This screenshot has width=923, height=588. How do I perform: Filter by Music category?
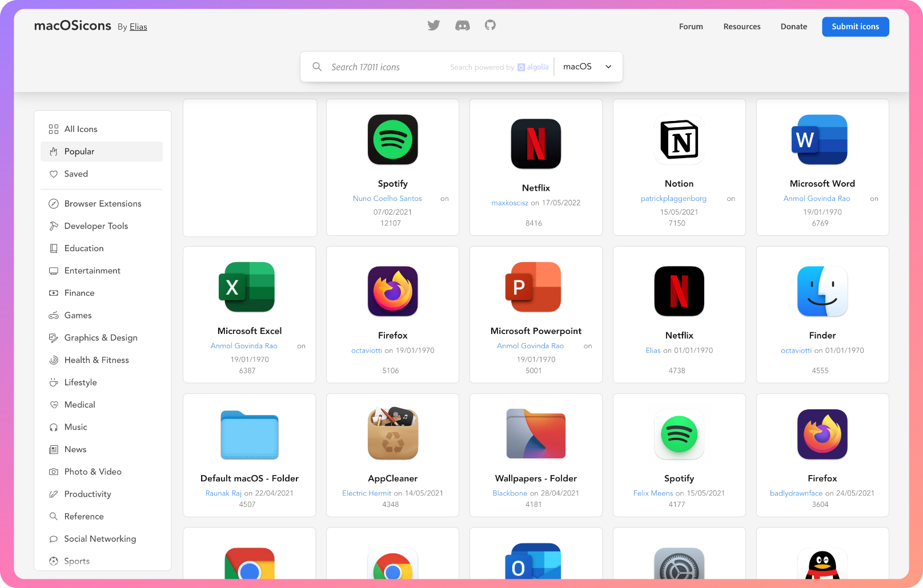tap(101, 427)
